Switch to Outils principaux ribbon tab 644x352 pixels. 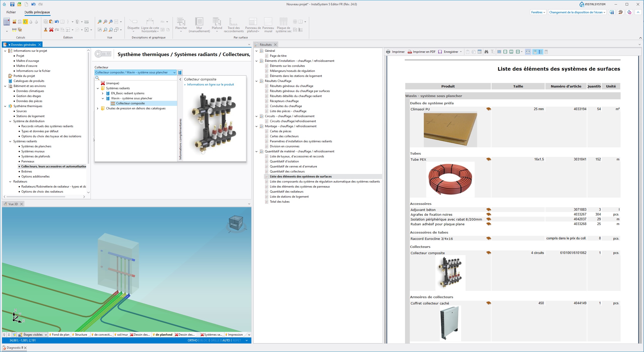(x=37, y=12)
